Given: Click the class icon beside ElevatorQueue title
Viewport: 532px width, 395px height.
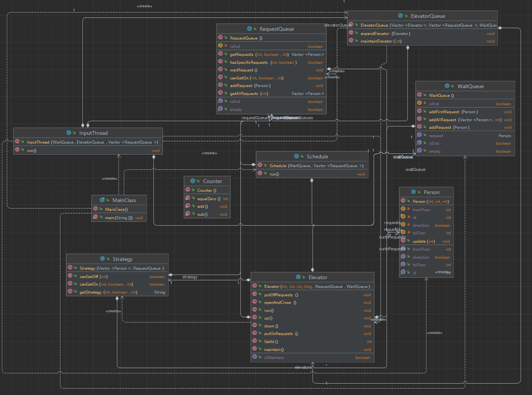Looking at the screenshot, I should [x=400, y=16].
